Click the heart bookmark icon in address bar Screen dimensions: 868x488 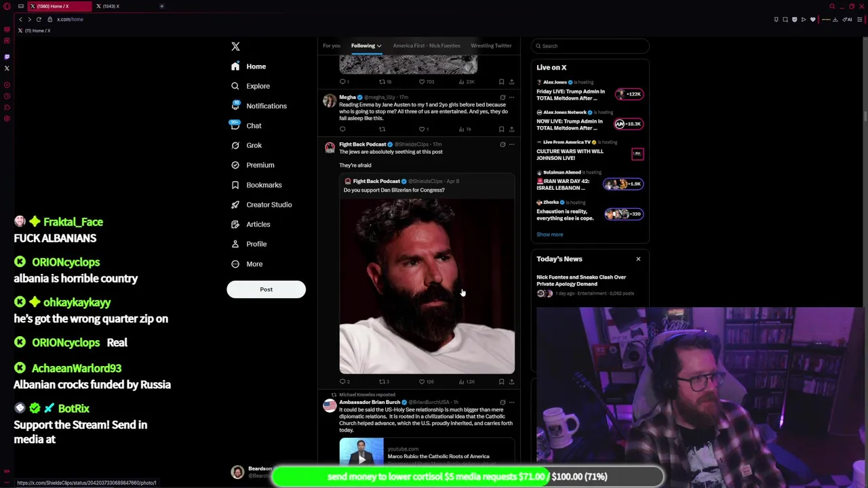click(812, 19)
